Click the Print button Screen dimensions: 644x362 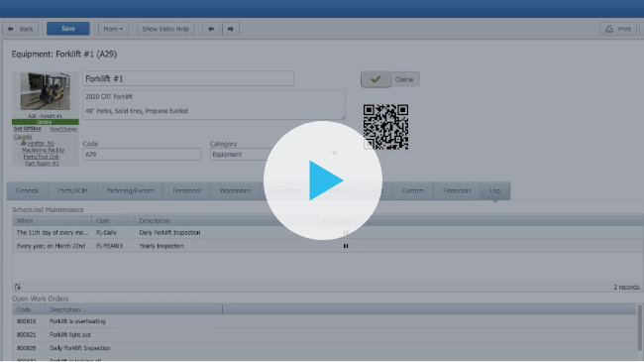[x=618, y=29]
